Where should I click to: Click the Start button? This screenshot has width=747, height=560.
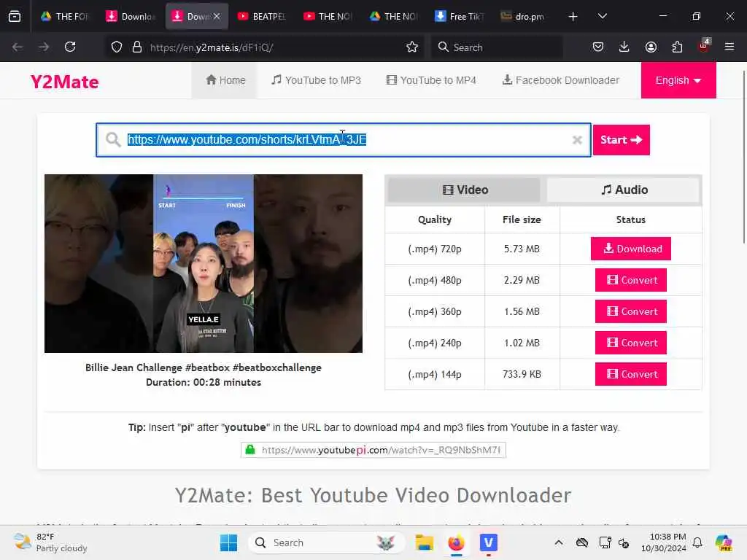click(x=622, y=140)
